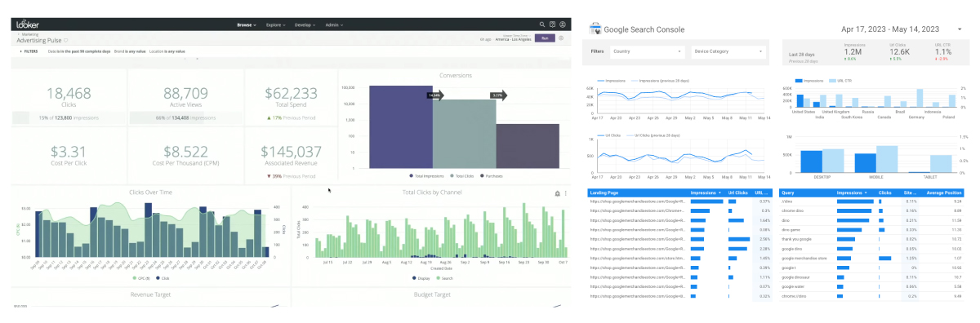Toggle Display legend in Clicks by Channel
980x323 pixels.
(x=421, y=278)
